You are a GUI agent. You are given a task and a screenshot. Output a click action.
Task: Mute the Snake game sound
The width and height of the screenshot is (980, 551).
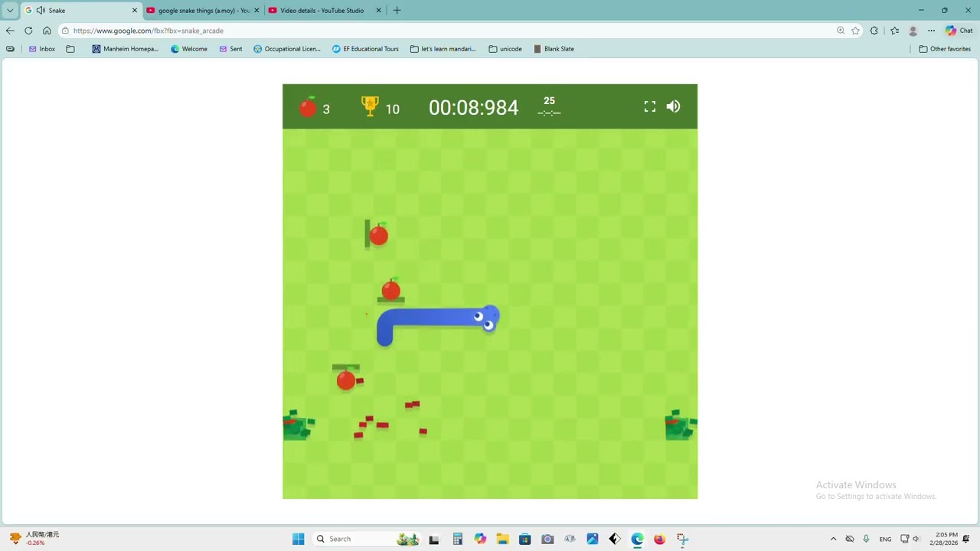pyautogui.click(x=673, y=107)
